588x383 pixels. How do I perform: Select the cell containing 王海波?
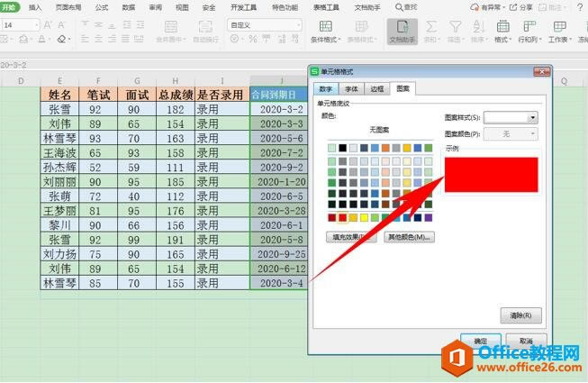[x=59, y=152]
